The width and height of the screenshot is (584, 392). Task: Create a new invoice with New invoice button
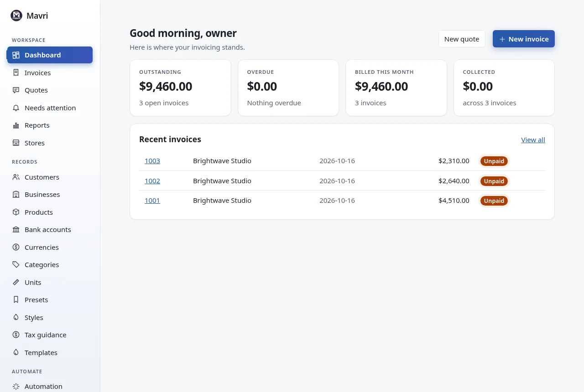pyautogui.click(x=524, y=39)
